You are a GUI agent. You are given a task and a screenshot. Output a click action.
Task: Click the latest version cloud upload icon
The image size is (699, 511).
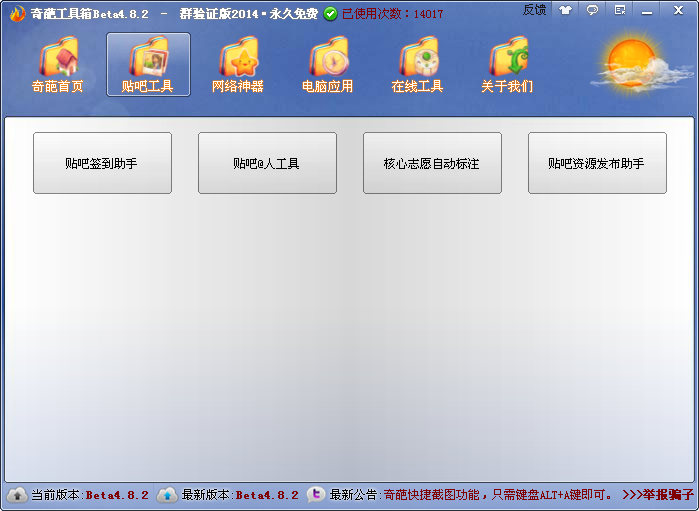pyautogui.click(x=168, y=495)
